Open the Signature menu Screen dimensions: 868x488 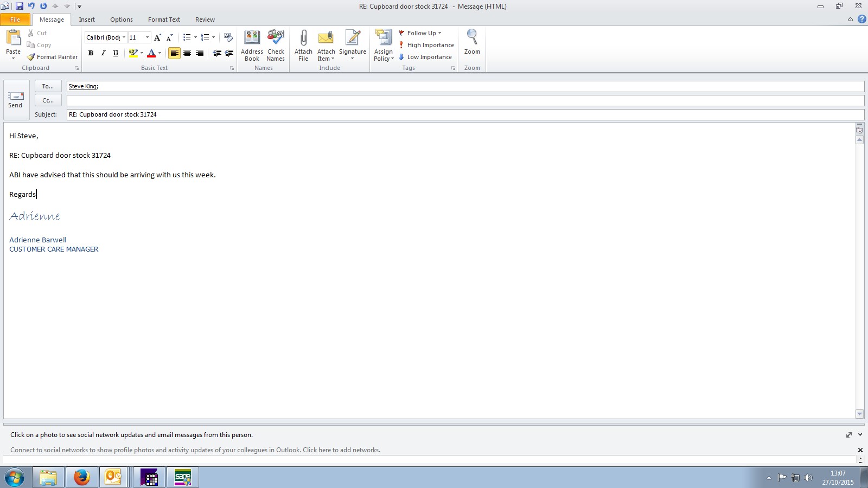coord(353,46)
